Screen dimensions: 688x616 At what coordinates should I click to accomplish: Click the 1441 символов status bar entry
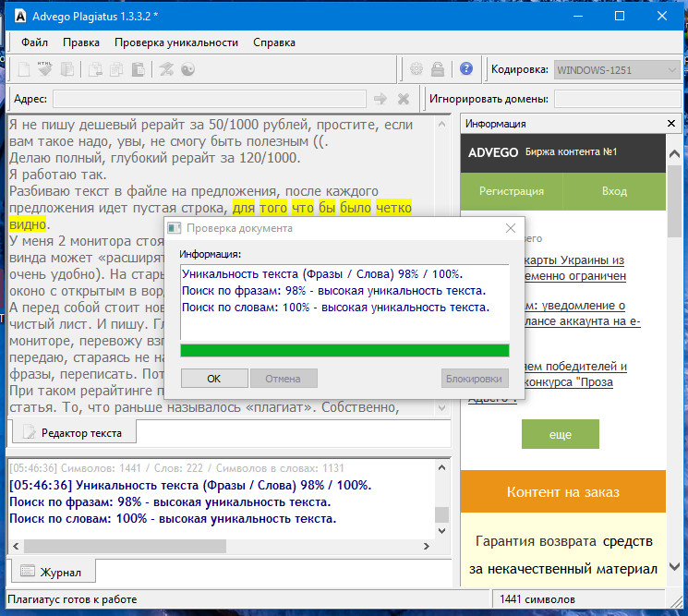(537, 599)
